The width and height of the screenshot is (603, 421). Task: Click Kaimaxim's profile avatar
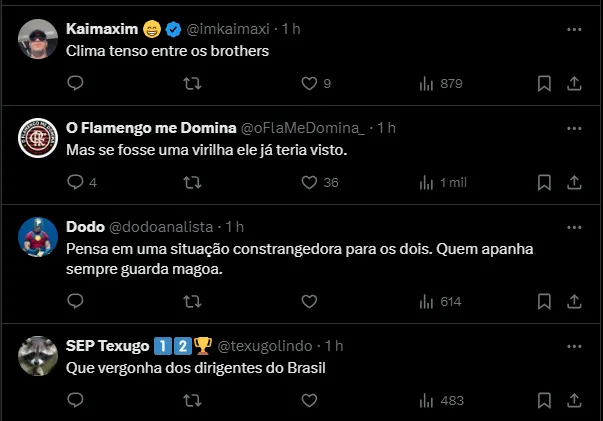38,39
